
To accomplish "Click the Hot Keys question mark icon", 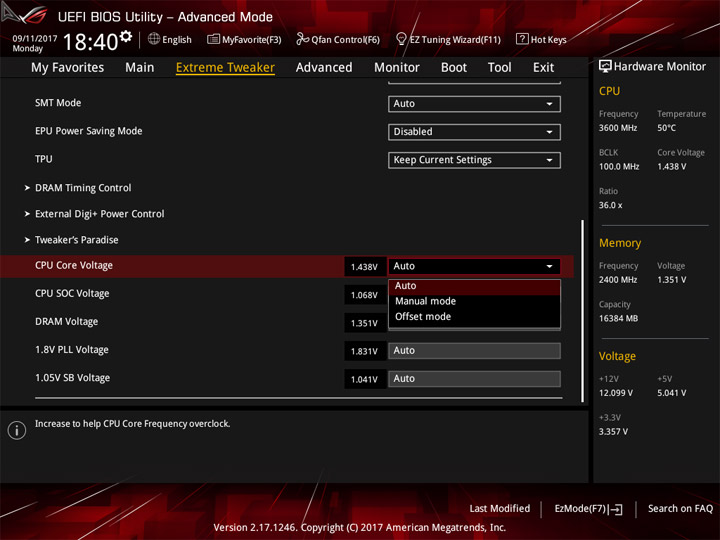I will pyautogui.click(x=522, y=39).
